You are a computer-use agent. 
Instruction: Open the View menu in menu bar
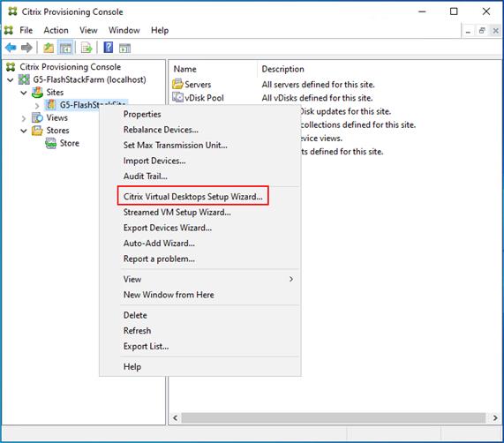(x=88, y=30)
